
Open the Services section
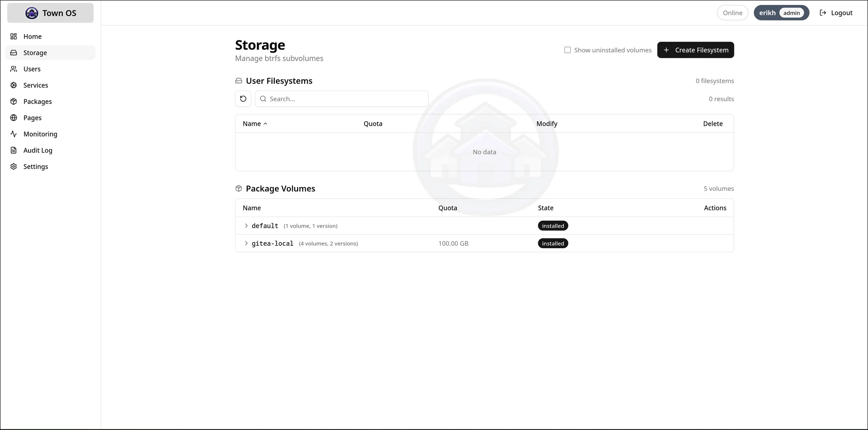[51, 85]
